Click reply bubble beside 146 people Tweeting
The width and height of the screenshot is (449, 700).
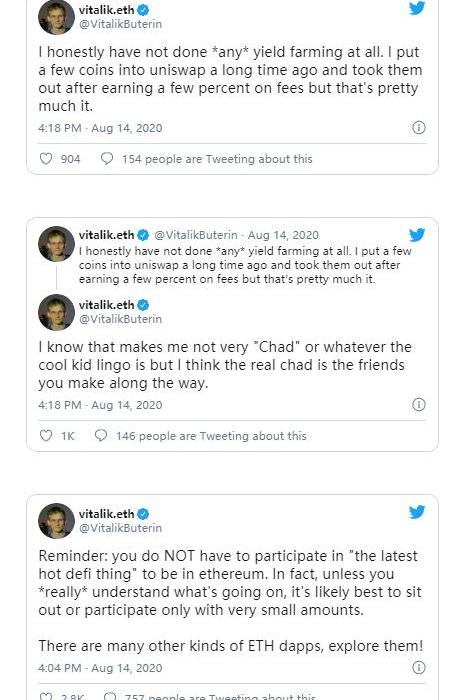pos(101,435)
